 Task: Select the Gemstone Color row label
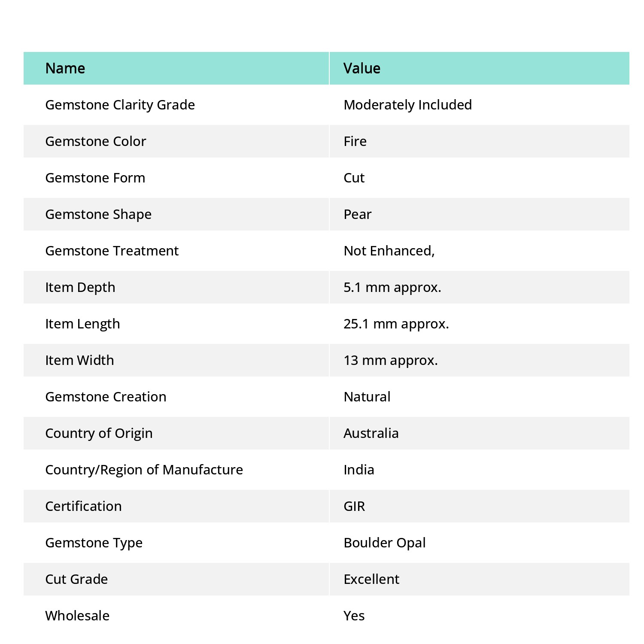pos(96,141)
